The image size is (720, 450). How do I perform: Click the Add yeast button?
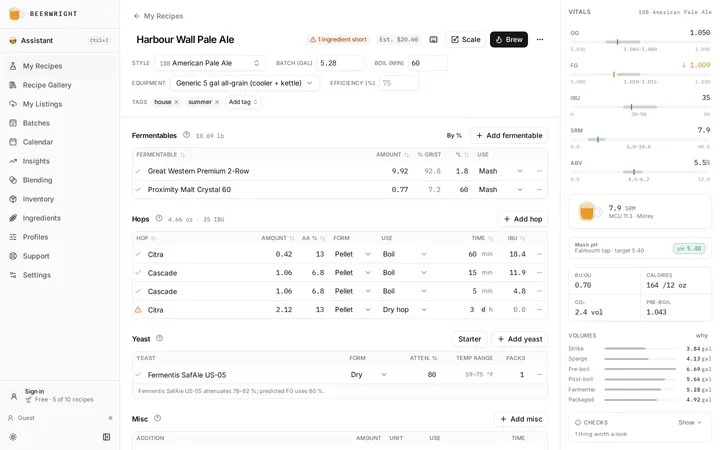coord(520,339)
